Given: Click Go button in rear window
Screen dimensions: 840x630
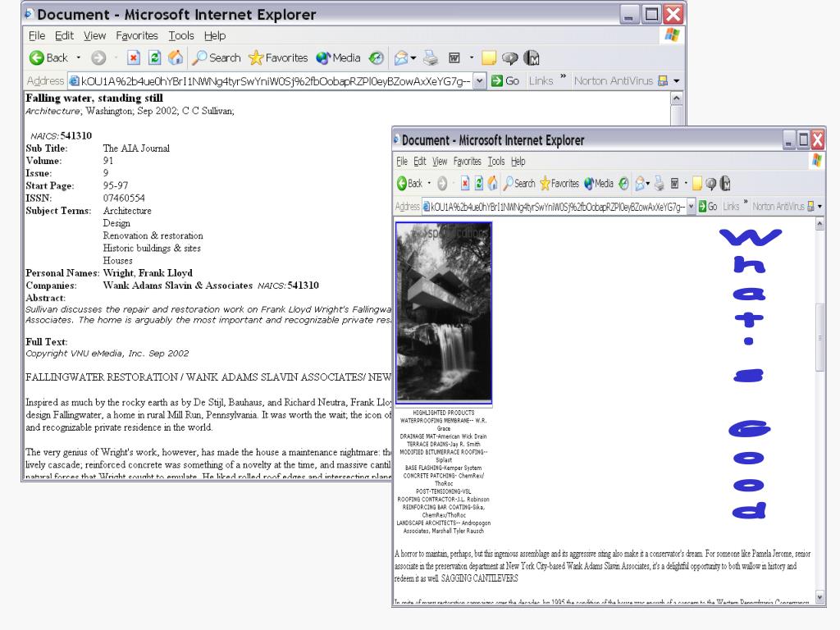Looking at the screenshot, I should [505, 81].
